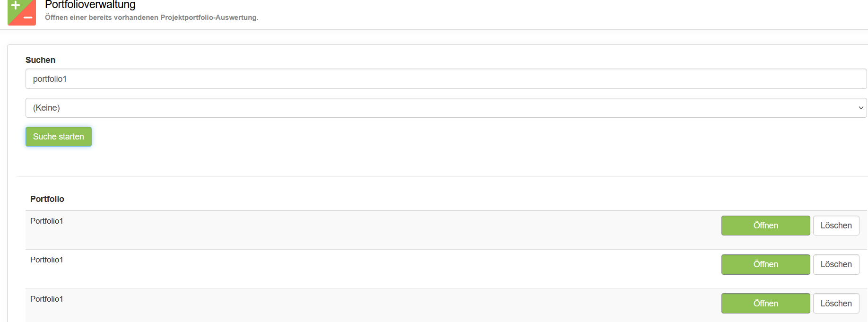Click the Portfolioverwaltung page heading
Viewport: 868px width, 322px height.
(90, 5)
